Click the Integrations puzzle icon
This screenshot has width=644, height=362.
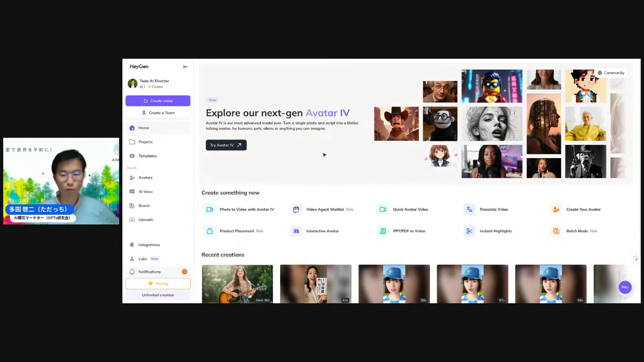click(132, 245)
